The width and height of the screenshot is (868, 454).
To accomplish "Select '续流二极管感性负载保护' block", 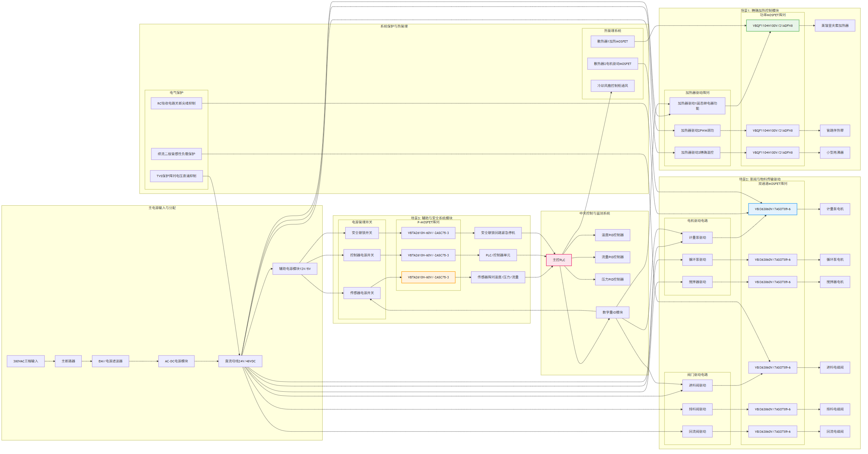I will (x=176, y=154).
